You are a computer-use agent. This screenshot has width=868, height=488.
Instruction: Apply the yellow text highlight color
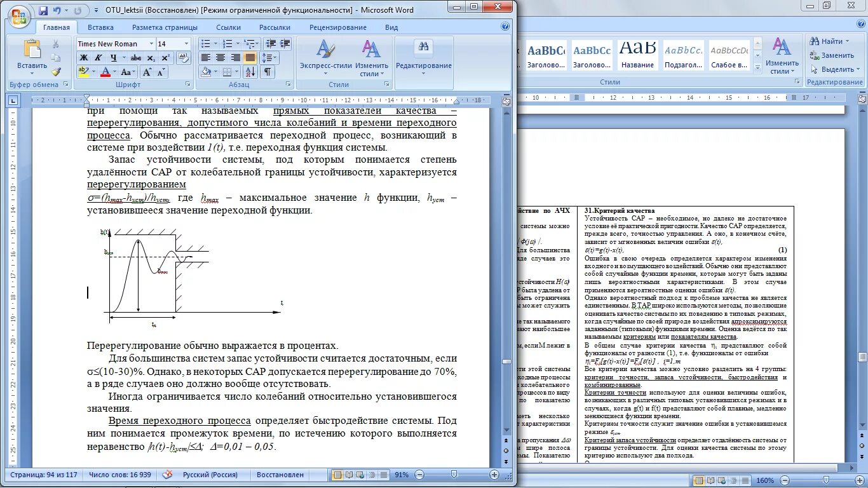(x=83, y=72)
